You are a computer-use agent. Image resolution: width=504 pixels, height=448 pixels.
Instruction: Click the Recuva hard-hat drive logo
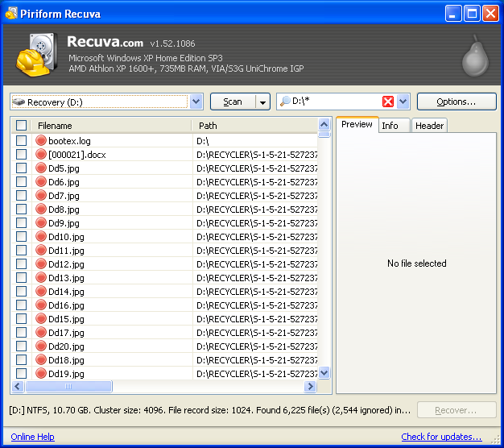(37, 54)
